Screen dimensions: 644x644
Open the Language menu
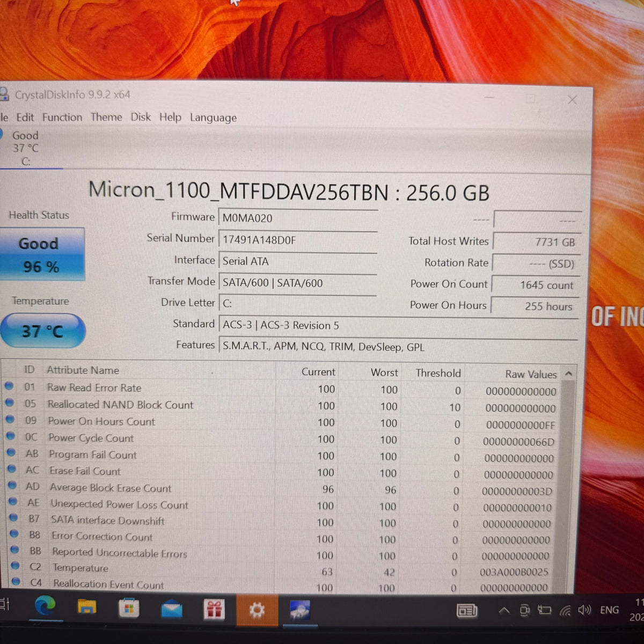click(x=213, y=118)
